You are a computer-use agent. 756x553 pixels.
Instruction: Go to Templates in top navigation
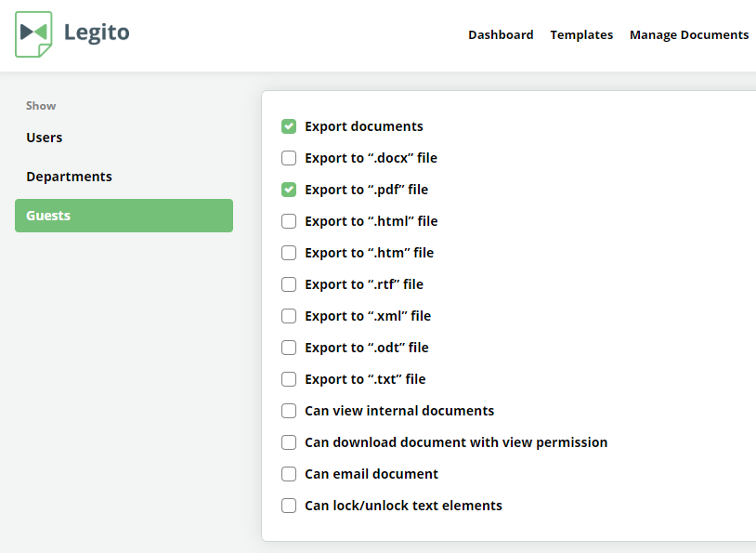coord(581,34)
